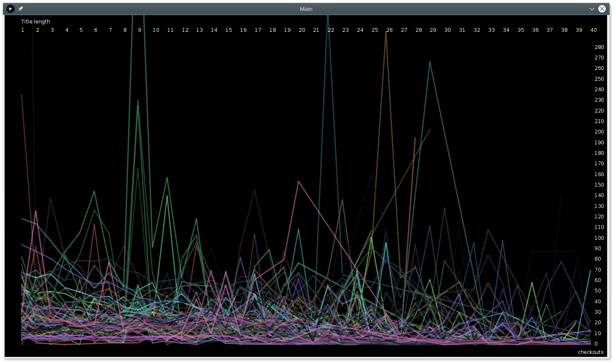The width and height of the screenshot is (615, 364).
Task: Open the window menu icon in title bar
Action: [10, 9]
